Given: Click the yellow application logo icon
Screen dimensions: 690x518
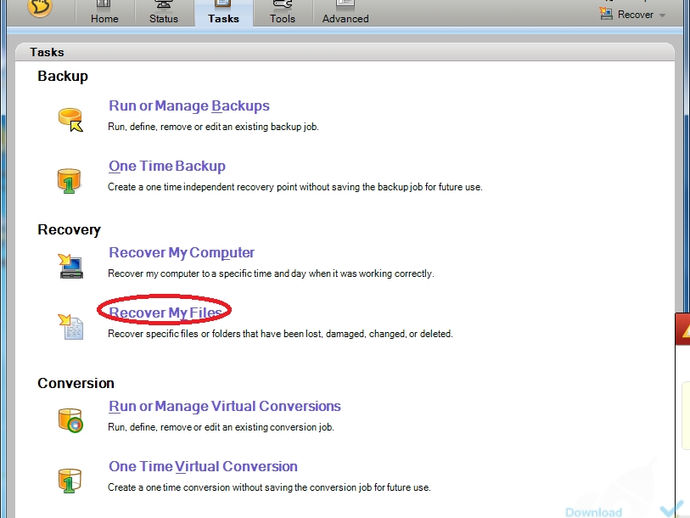Looking at the screenshot, I should [x=40, y=7].
